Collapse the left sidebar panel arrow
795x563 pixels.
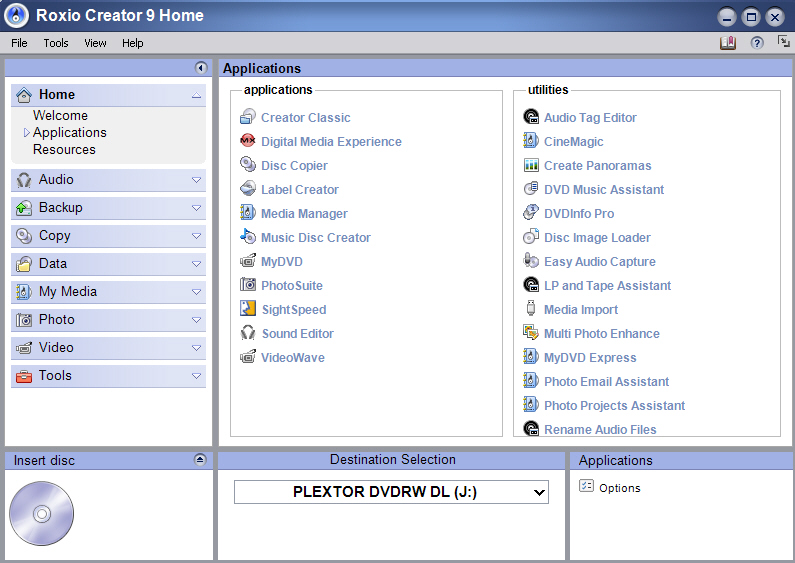pyautogui.click(x=201, y=68)
